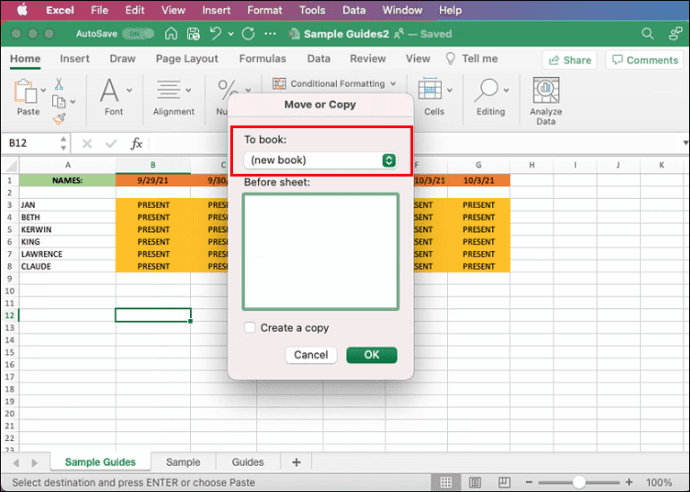690x492 pixels.
Task: Click the Font icon
Action: pyautogui.click(x=110, y=90)
